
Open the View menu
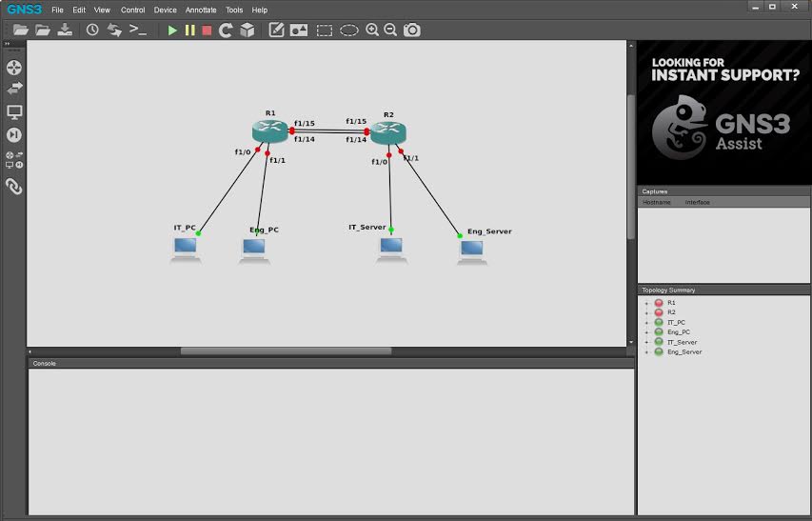pos(102,10)
